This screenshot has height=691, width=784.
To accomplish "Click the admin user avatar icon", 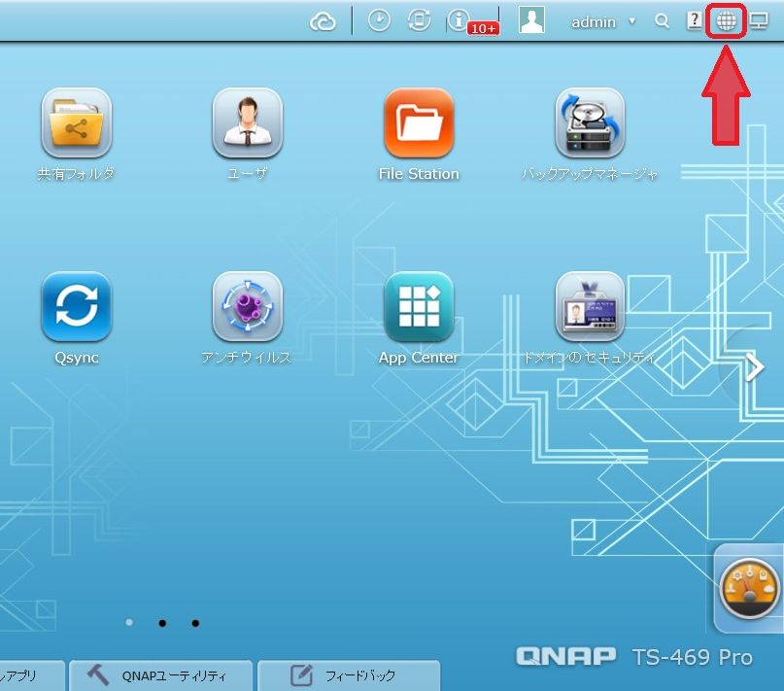I will pyautogui.click(x=531, y=20).
